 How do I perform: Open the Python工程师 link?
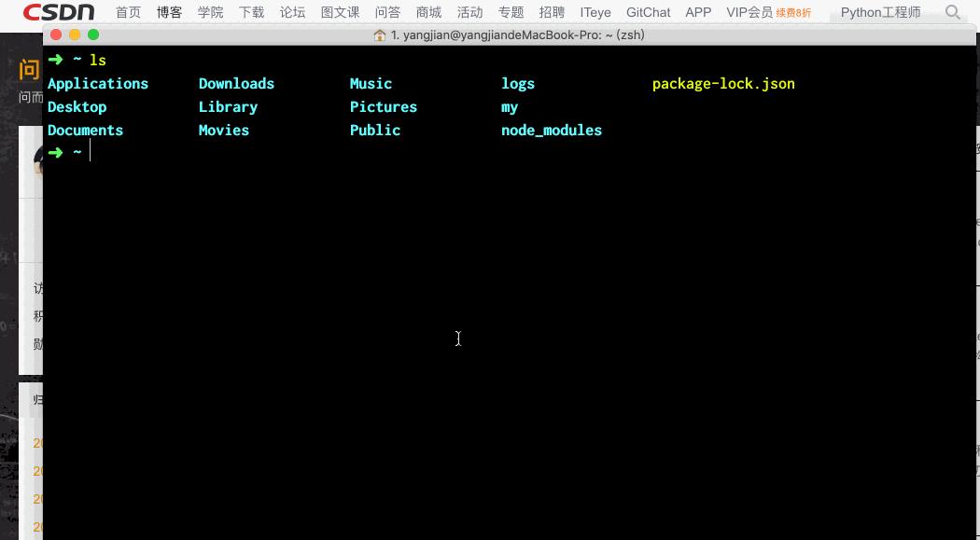pos(880,12)
